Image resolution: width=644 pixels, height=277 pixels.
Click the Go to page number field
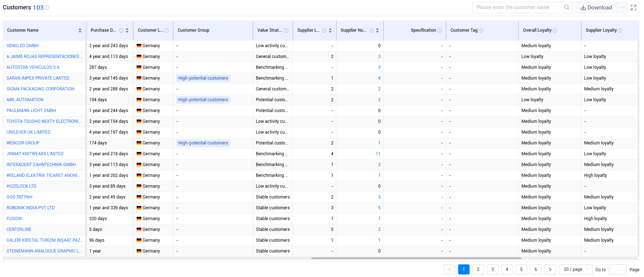618,269
